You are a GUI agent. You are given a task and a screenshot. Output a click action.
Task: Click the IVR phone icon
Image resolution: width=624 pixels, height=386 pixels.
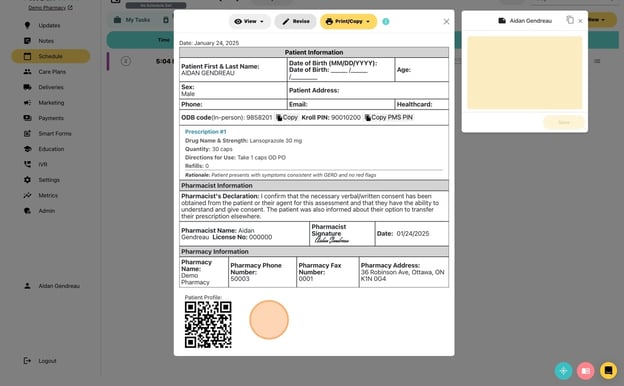27,164
